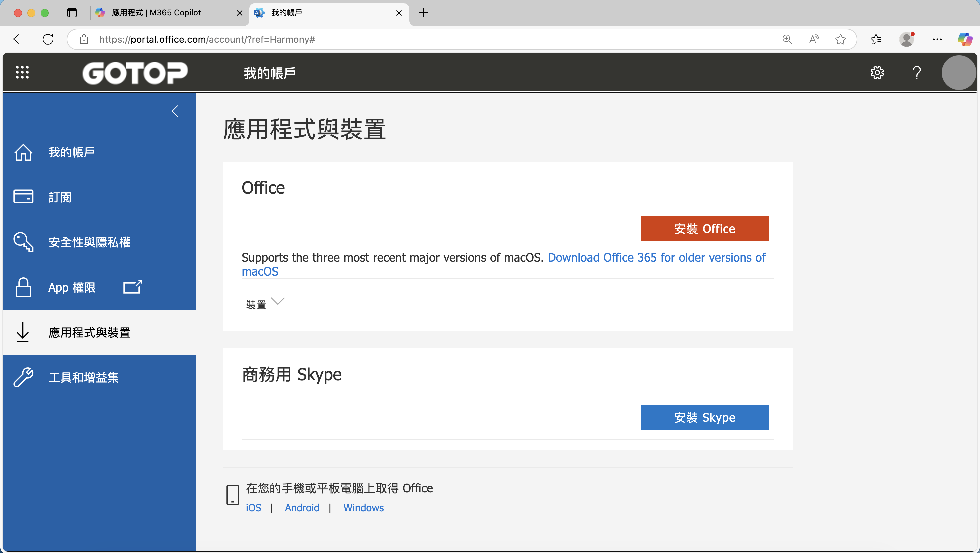The height and width of the screenshot is (553, 980).
Task: Select 訂閱 in the sidebar
Action: (60, 197)
